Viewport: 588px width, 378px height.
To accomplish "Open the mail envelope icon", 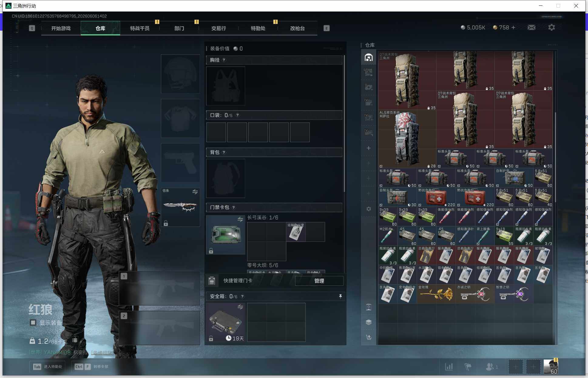I will tap(532, 28).
